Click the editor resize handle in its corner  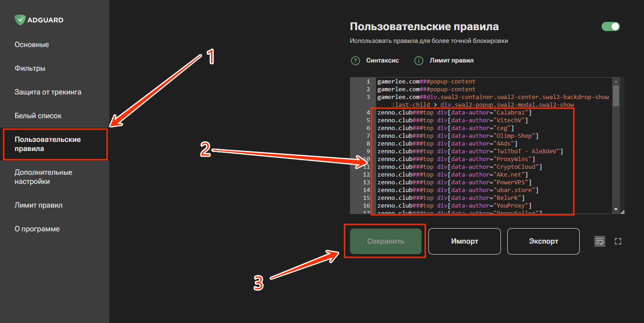(x=622, y=211)
